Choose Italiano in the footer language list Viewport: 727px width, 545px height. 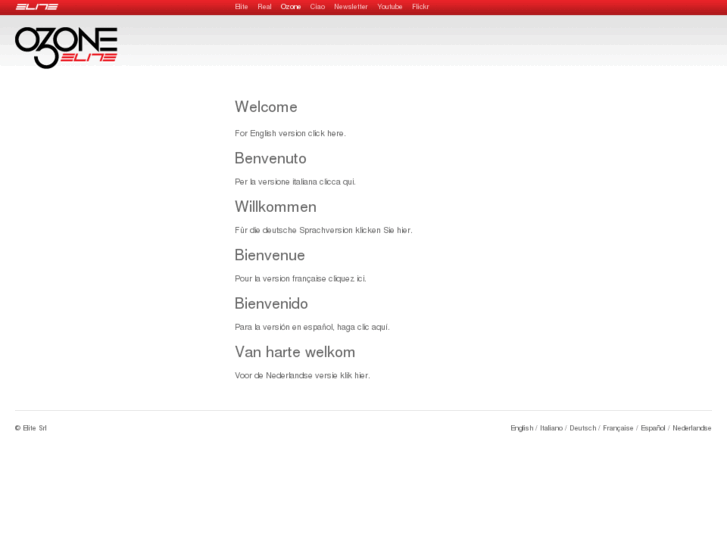coord(551,428)
